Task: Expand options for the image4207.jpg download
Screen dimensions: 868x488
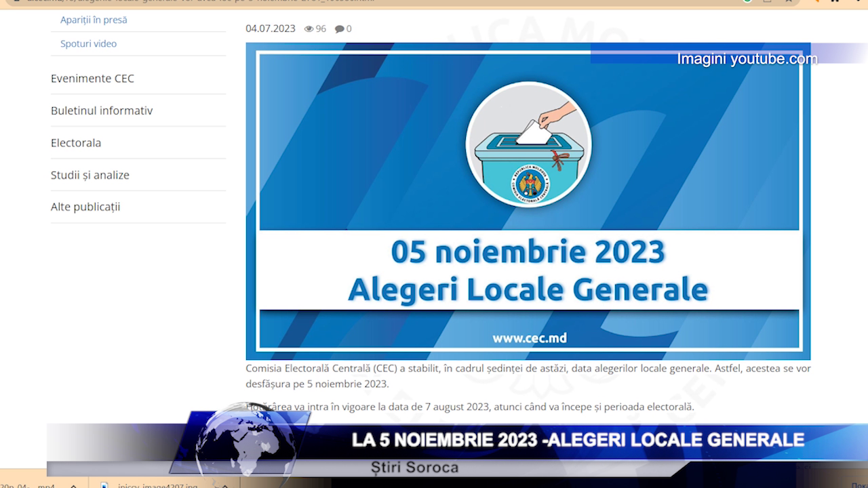Action: point(224,485)
